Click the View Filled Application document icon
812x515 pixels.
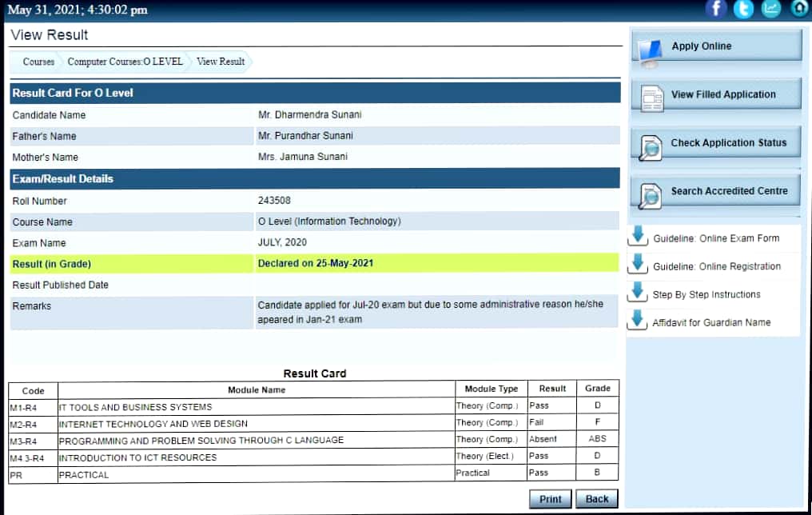pos(652,98)
